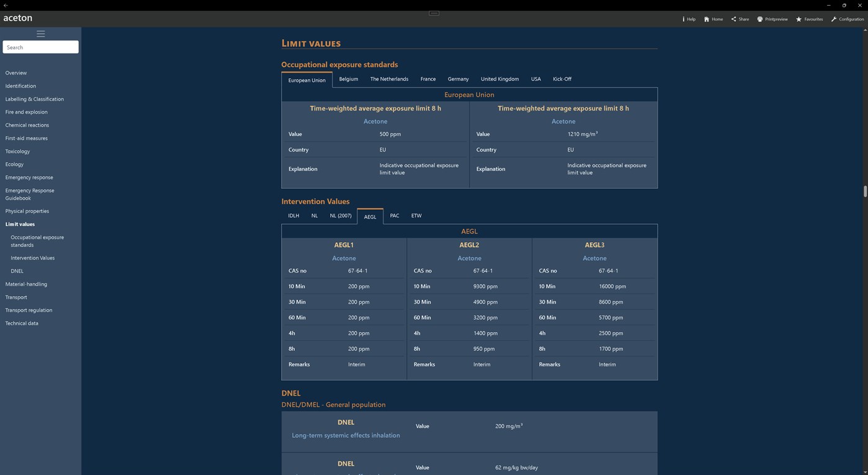Select the AEGL2 10 Min value "9300 ppm"
Screen dimensions: 868x475
pyautogui.click(x=485, y=286)
